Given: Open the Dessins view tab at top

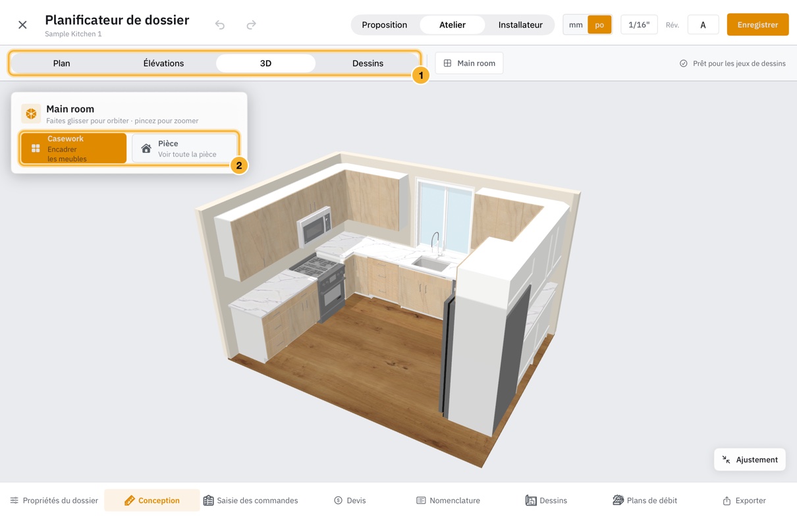Looking at the screenshot, I should tap(368, 63).
